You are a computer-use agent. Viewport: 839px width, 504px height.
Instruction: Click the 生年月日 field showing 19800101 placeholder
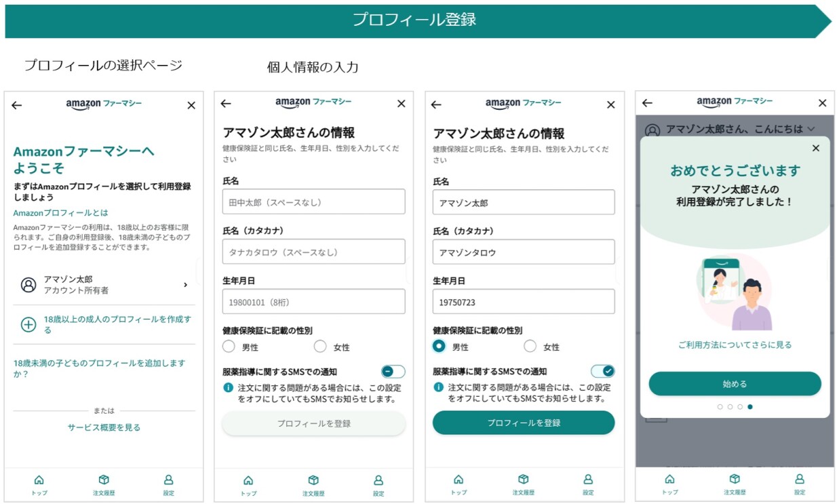(x=313, y=302)
